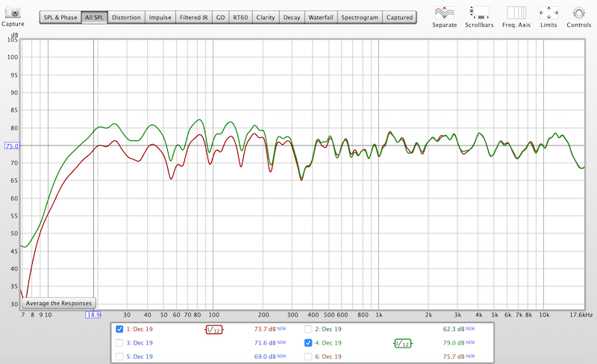Image resolution: width=597 pixels, height=364 pixels.
Task: Switch to Filtered IR tab
Action: tap(194, 17)
